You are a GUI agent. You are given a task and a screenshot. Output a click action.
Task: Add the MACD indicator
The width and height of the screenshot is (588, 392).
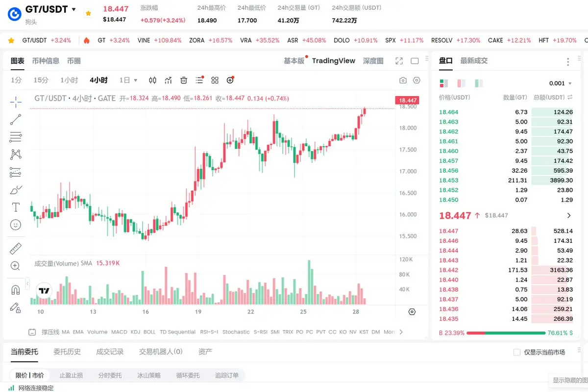(x=119, y=332)
